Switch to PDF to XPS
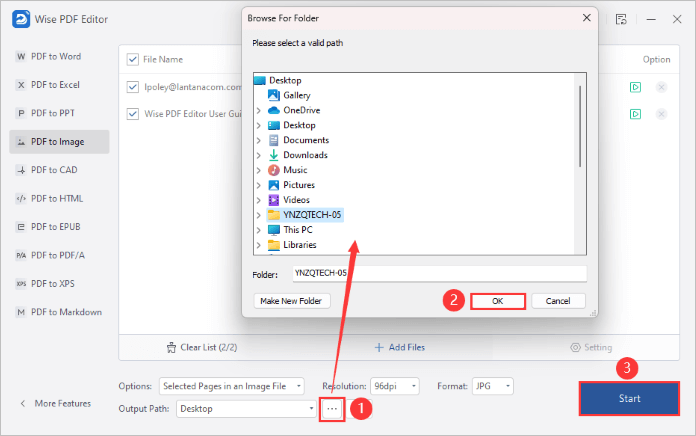696x436 pixels. click(59, 284)
